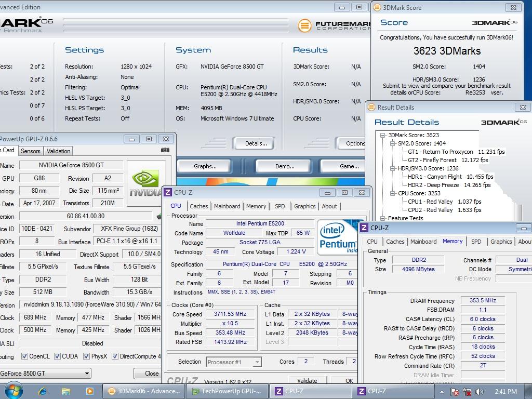Click the Close button in GPU-Z
This screenshot has height=399, width=532.
point(148,373)
